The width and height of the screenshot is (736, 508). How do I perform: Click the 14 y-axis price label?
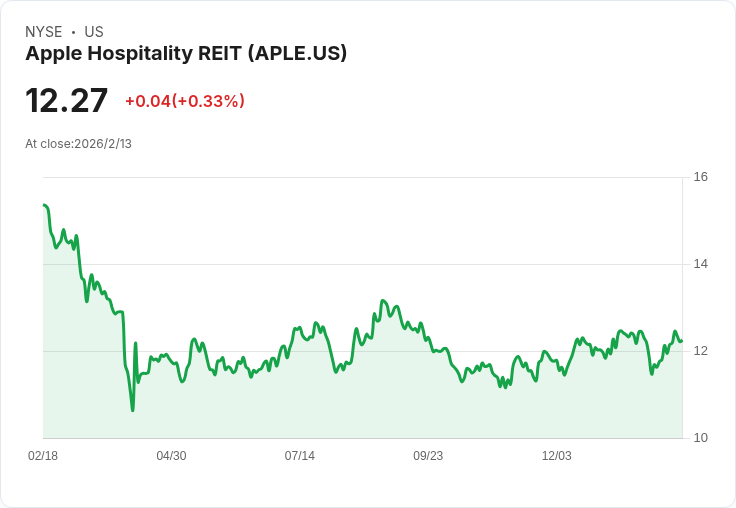coord(701,264)
